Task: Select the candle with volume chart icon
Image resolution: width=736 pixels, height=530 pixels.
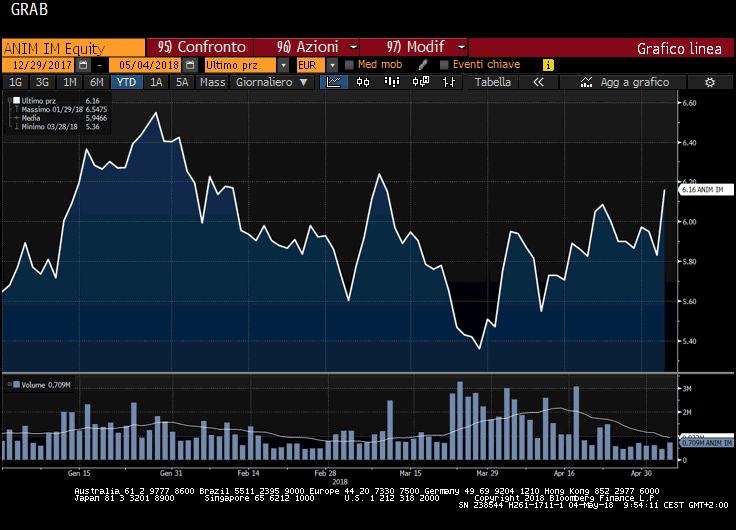Action: coord(421,82)
